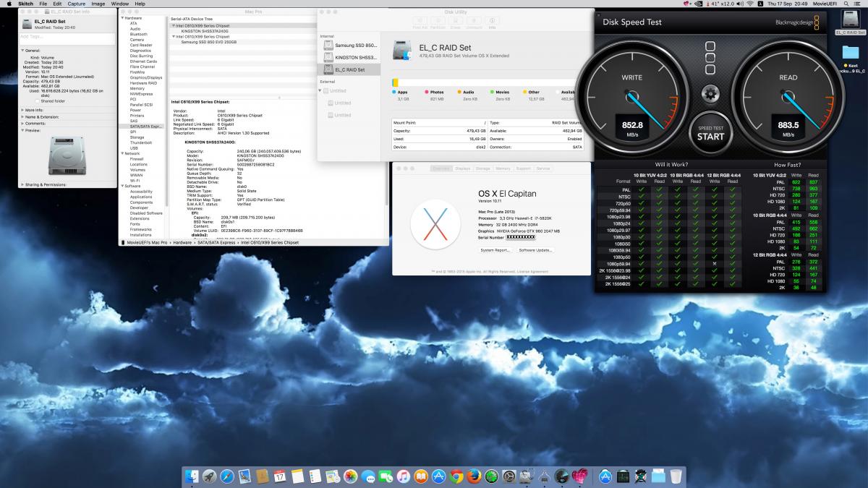Expand Comments section in Info window
This screenshot has height=488, width=868.
pyautogui.click(x=23, y=124)
